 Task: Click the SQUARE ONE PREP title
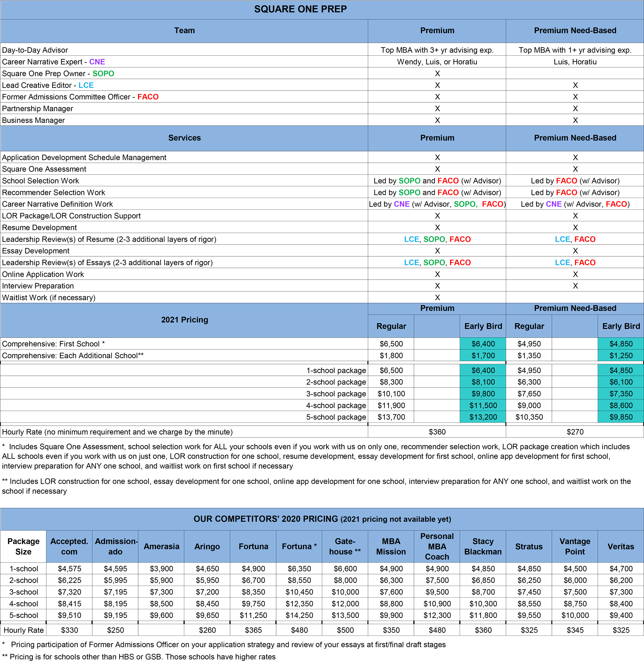coord(300,9)
